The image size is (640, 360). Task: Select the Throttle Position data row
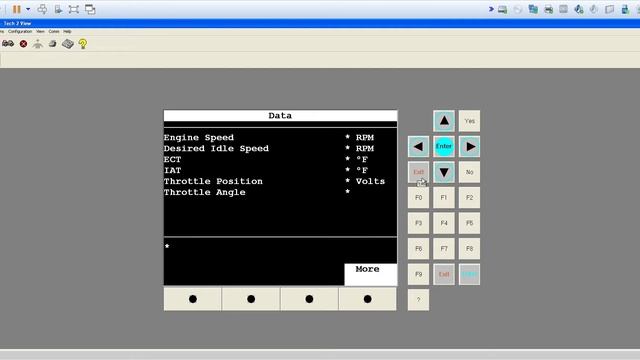tap(280, 181)
